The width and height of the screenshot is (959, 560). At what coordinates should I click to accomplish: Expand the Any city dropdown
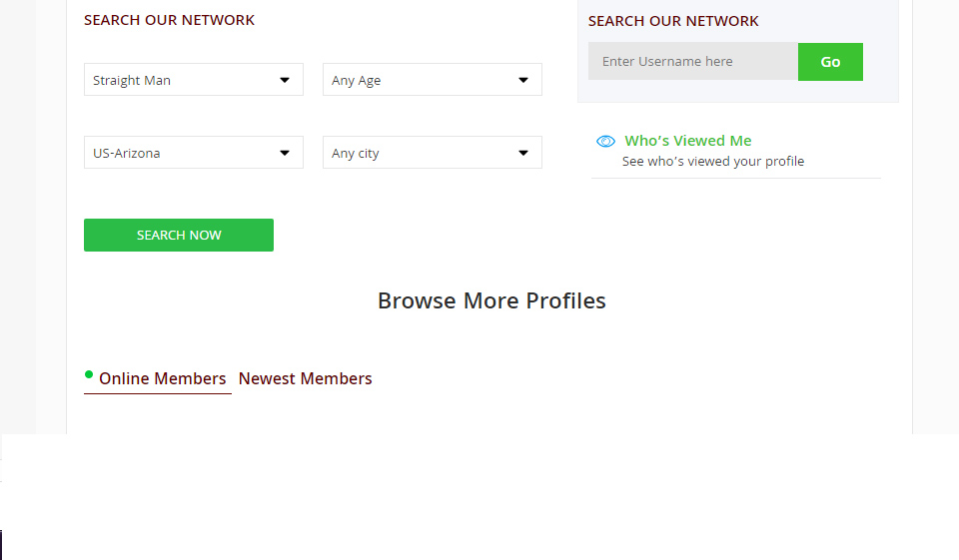point(420,153)
